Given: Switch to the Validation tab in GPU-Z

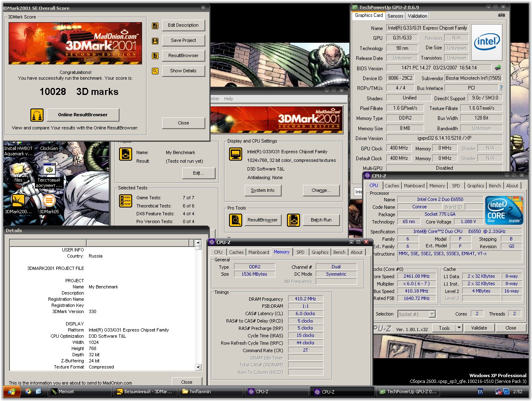Looking at the screenshot, I should (x=417, y=16).
